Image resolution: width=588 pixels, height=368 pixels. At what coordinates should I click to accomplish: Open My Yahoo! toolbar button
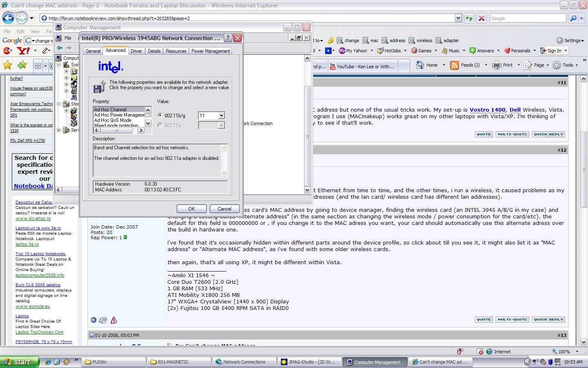(353, 51)
